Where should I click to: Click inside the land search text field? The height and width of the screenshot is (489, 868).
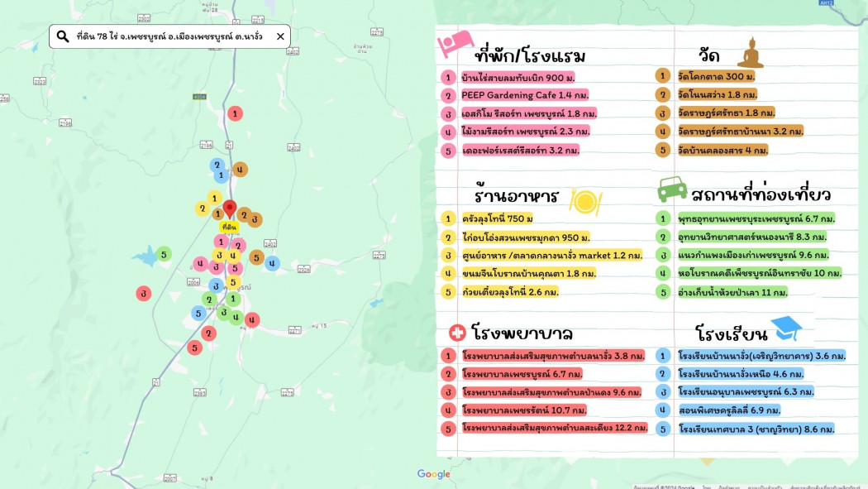169,36
